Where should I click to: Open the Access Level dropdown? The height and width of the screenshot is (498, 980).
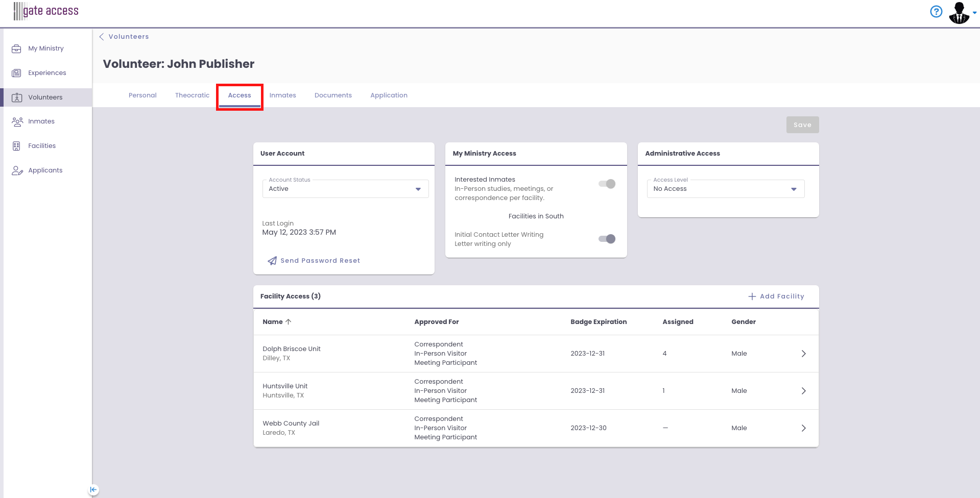pyautogui.click(x=726, y=189)
